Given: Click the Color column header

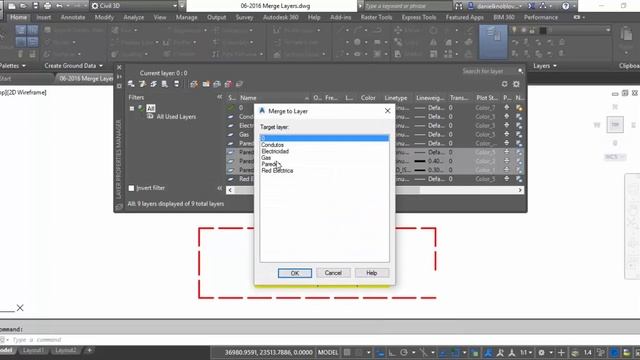Looking at the screenshot, I should [x=368, y=98].
